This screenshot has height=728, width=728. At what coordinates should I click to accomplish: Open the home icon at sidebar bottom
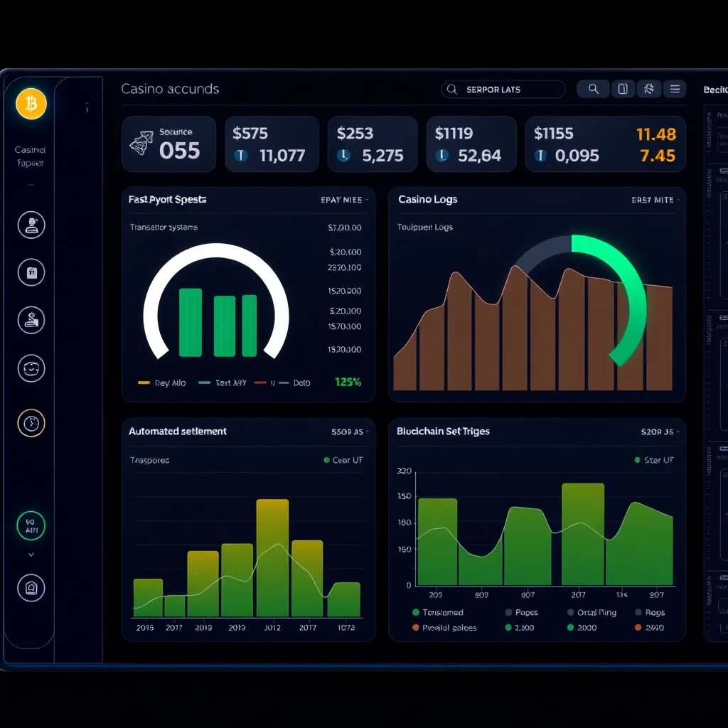coord(31,588)
